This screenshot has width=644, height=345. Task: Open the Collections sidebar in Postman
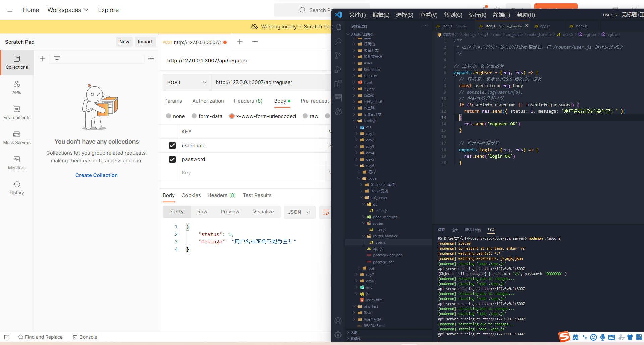pos(17,63)
